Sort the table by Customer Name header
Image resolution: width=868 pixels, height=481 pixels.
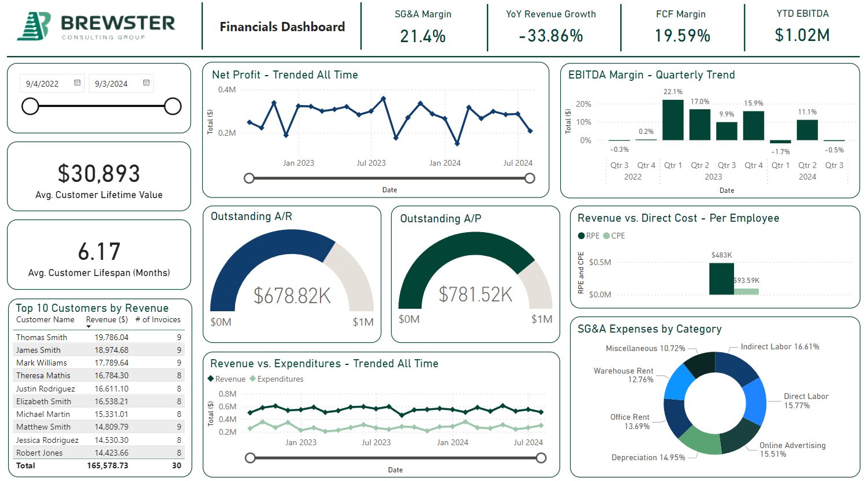45,320
